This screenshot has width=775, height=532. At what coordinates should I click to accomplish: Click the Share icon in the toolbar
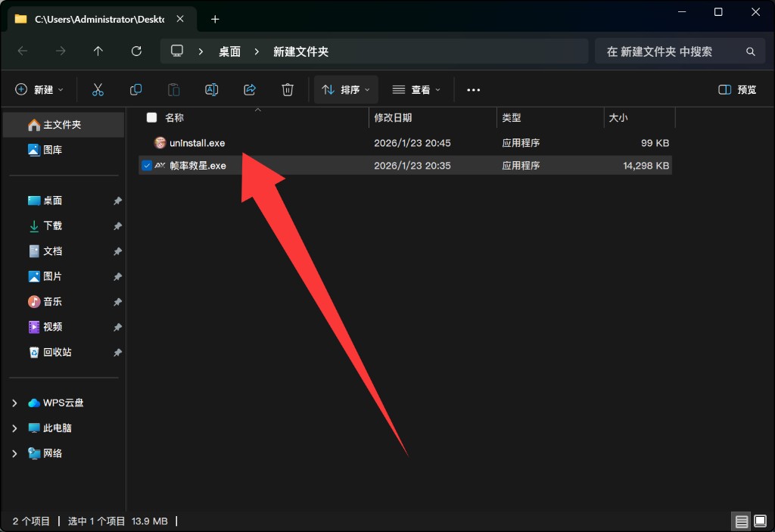pos(249,89)
